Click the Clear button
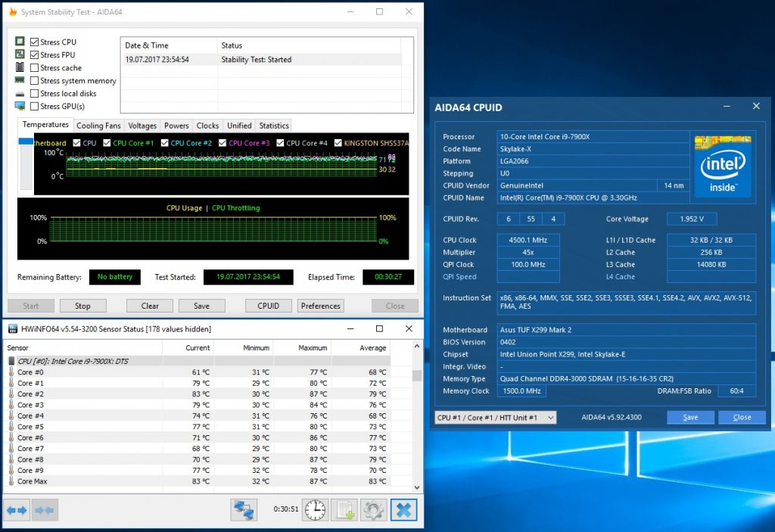The height and width of the screenshot is (532, 775). (x=150, y=306)
